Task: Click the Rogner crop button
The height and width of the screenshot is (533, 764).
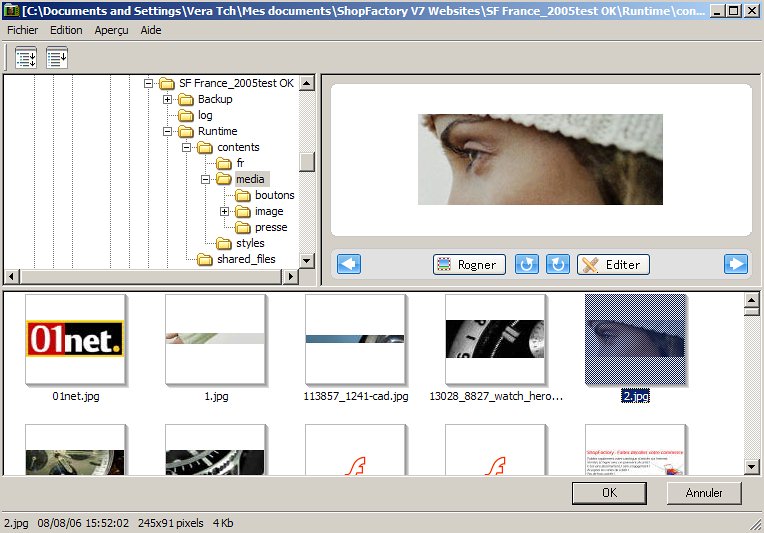Action: (468, 264)
